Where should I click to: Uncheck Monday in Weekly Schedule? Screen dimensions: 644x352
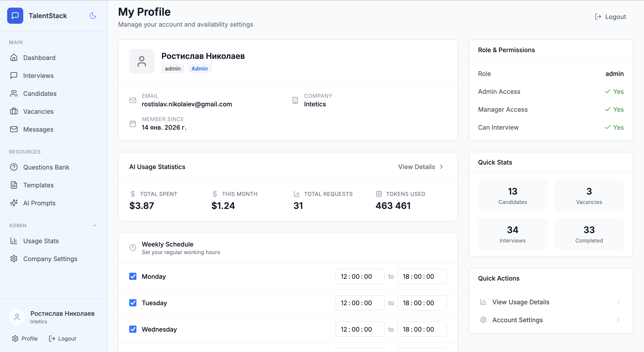pyautogui.click(x=133, y=276)
